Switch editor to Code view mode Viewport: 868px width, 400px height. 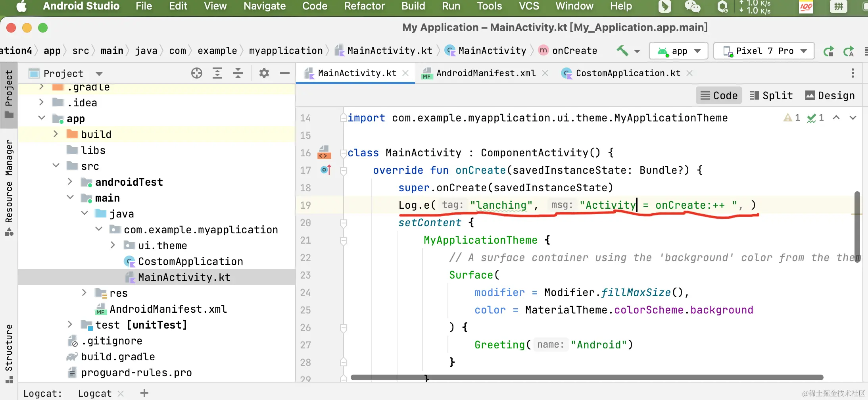(x=719, y=96)
